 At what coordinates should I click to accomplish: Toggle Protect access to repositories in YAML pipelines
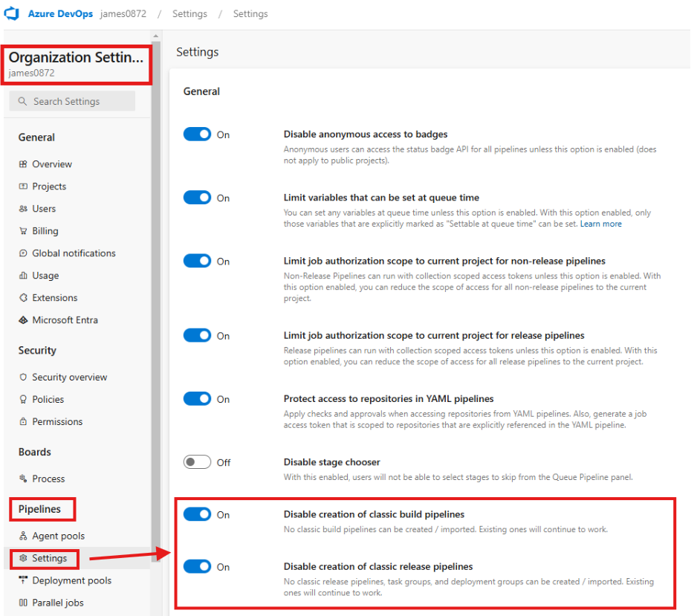coord(197,398)
